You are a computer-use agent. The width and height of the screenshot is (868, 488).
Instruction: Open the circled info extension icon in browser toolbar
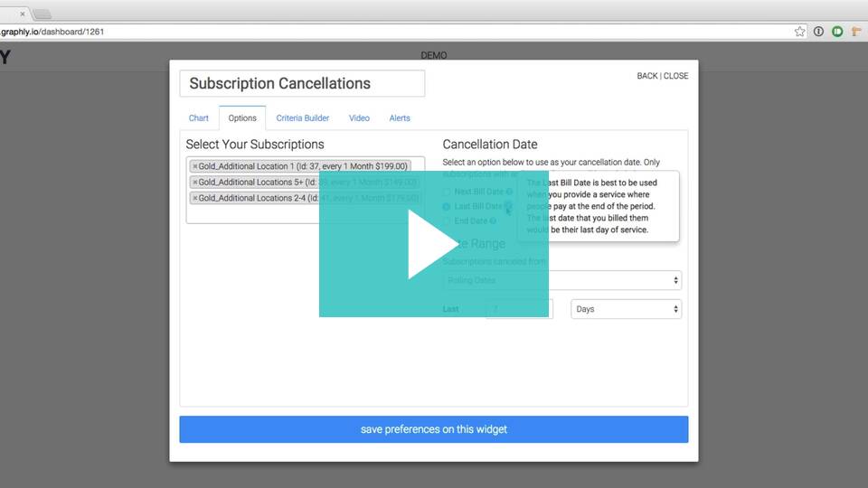click(x=818, y=32)
